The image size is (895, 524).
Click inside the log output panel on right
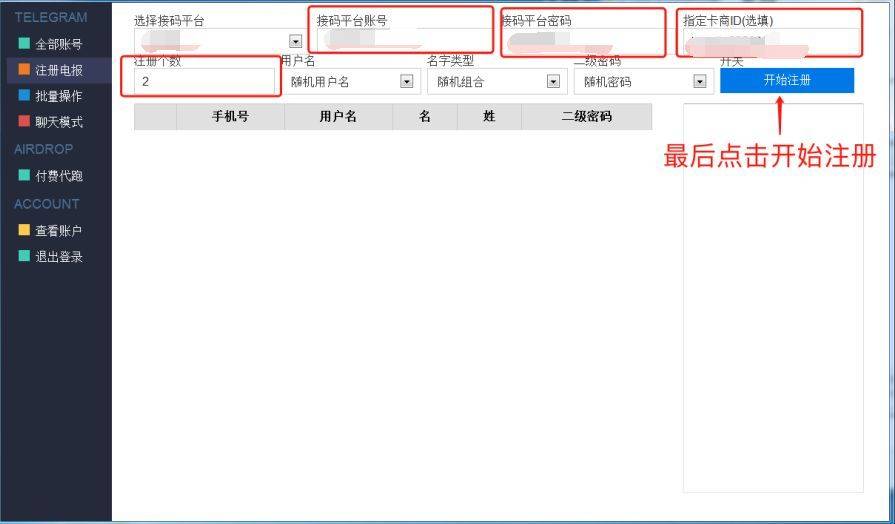(773, 297)
